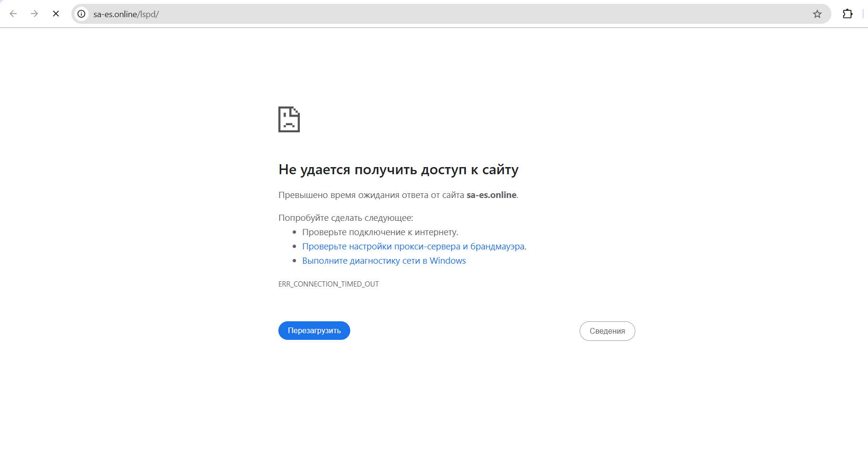The image size is (868, 466).
Task: Click the sad page error icon
Action: pyautogui.click(x=289, y=119)
